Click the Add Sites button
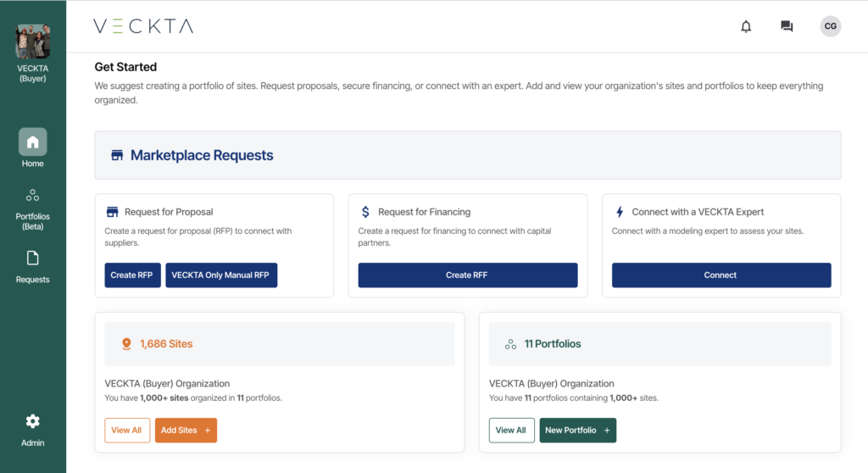Screen dimensions: 868x473 (x=186, y=431)
